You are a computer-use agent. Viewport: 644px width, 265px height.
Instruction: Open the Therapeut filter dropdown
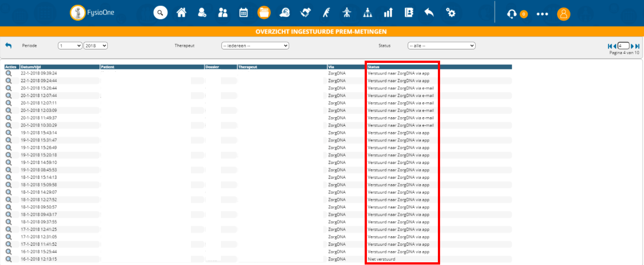click(x=255, y=46)
